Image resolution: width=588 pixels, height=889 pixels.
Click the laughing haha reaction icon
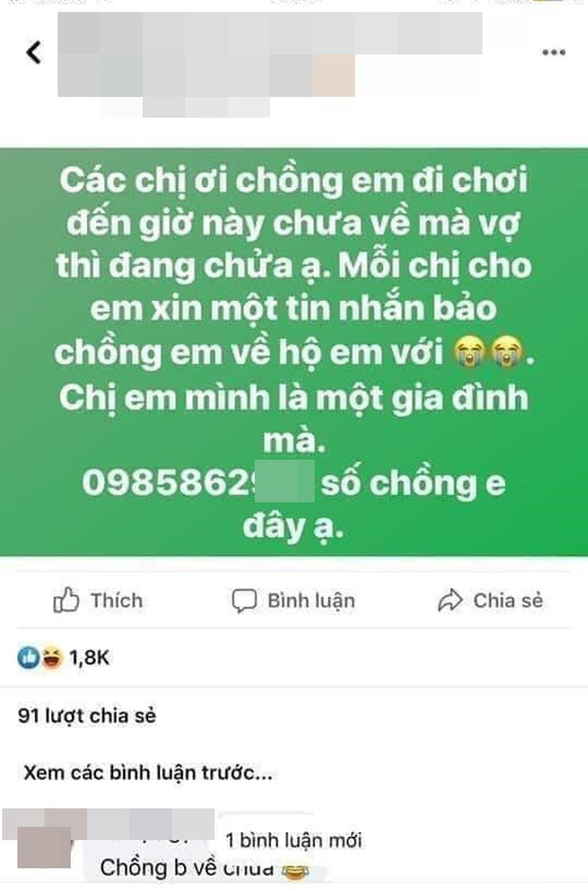coord(51,657)
